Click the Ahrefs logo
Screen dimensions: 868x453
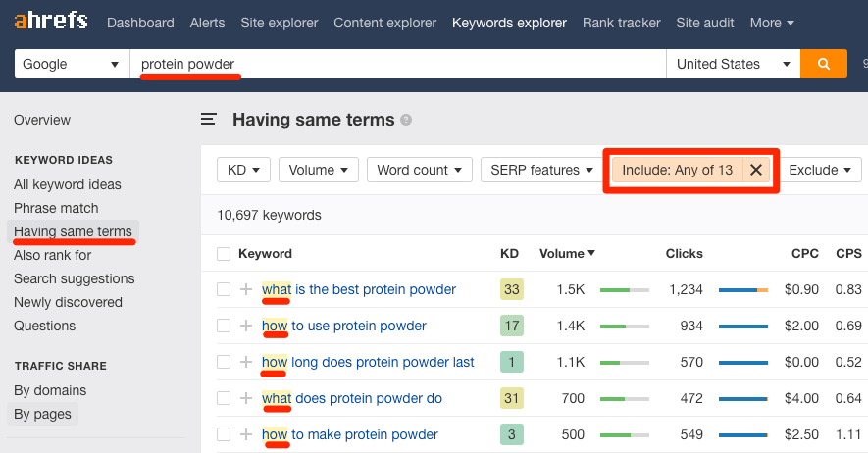click(51, 21)
